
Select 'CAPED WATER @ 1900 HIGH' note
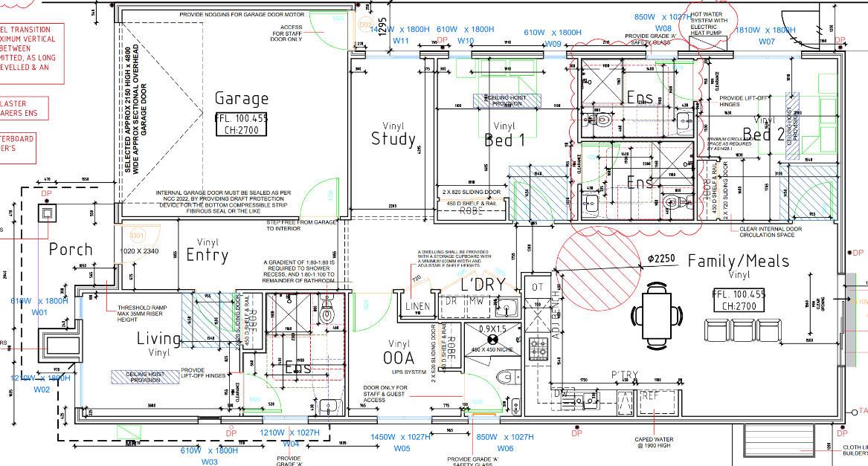tap(655, 442)
